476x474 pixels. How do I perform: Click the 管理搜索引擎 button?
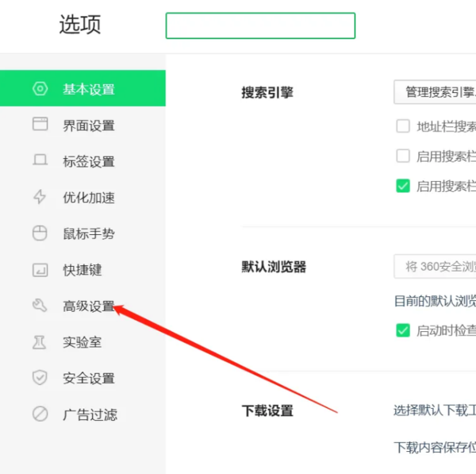tap(435, 92)
